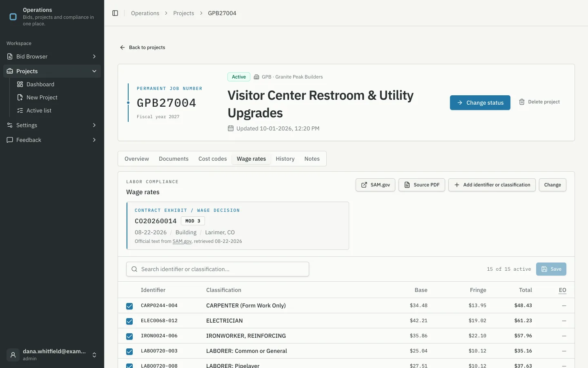The height and width of the screenshot is (368, 588).
Task: Select the History tab
Action: tap(285, 159)
